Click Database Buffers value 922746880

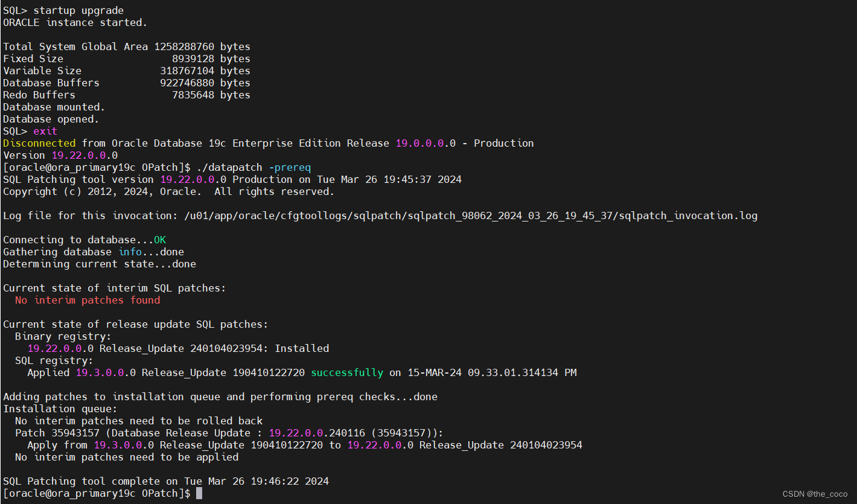187,83
